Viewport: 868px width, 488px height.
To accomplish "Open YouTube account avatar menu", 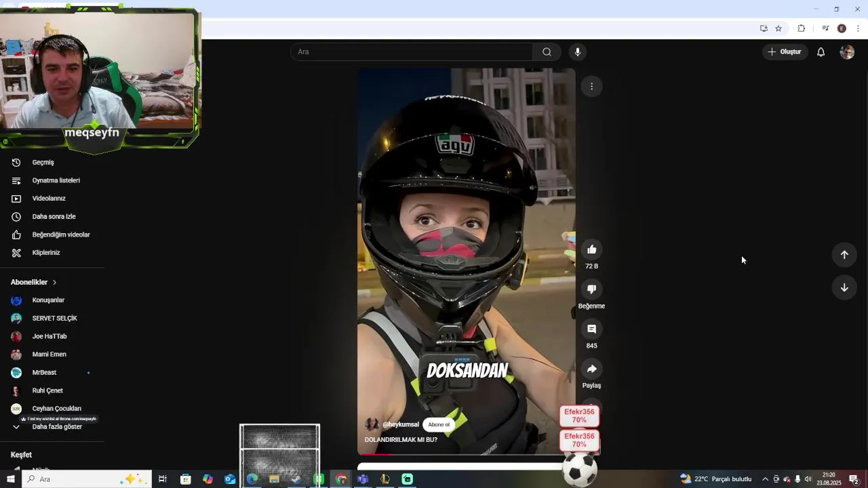I will 847,52.
